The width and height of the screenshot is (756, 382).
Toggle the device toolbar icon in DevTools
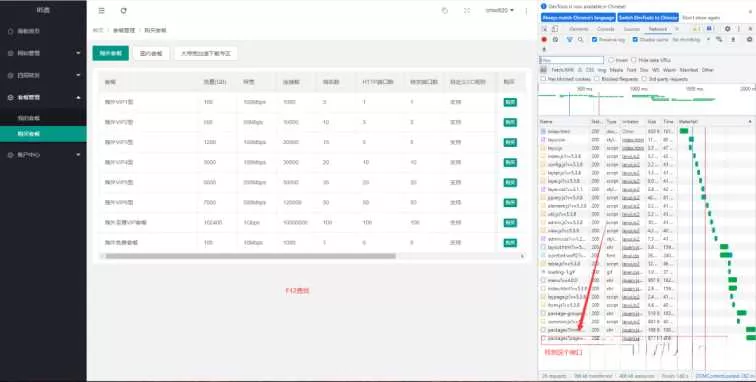(555, 29)
